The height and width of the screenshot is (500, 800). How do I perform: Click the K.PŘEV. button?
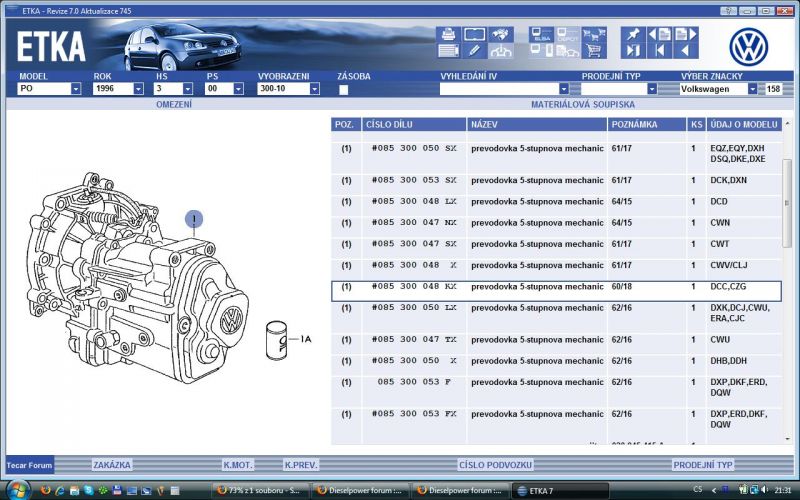tap(300, 465)
